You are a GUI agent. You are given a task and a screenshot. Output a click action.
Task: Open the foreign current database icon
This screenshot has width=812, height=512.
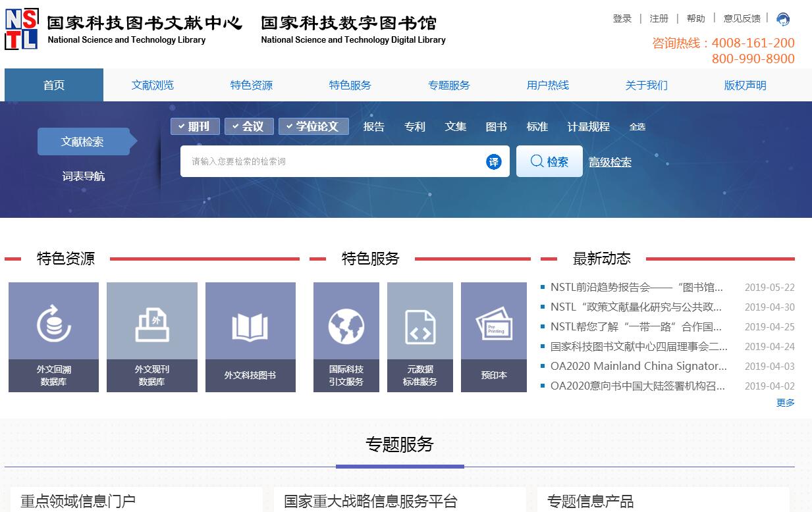[x=152, y=322]
